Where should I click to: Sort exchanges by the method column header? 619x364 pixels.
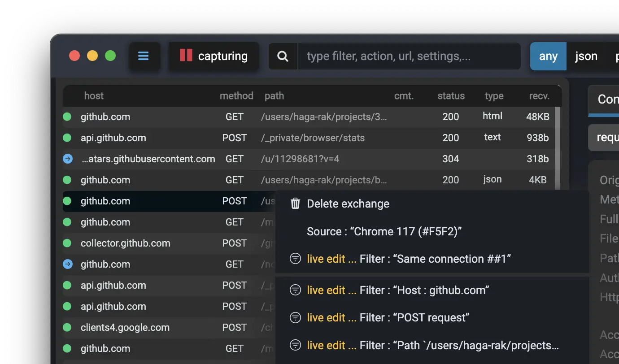pos(236,96)
